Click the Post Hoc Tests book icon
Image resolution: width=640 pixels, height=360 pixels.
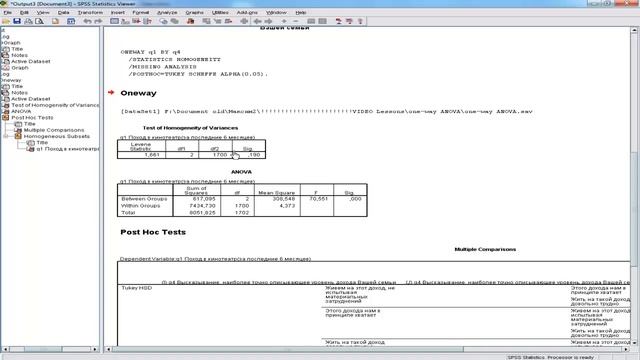(6, 118)
